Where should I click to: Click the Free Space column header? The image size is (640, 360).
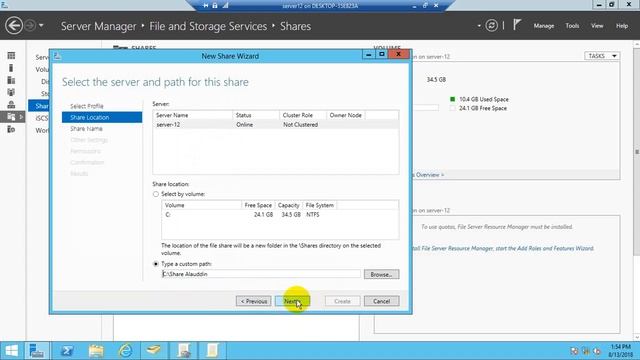[x=258, y=205]
